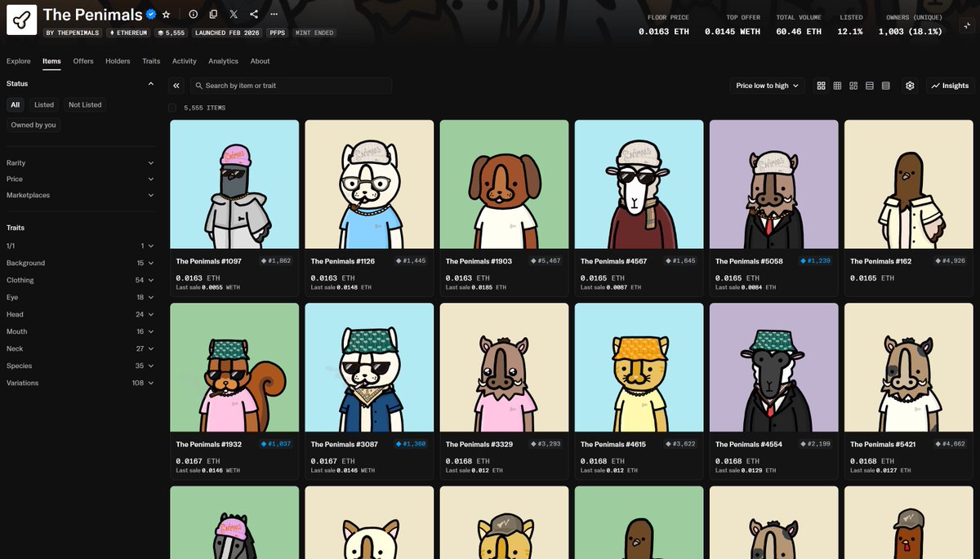
Task: Expand the 1/1 trait filter
Action: (80, 246)
